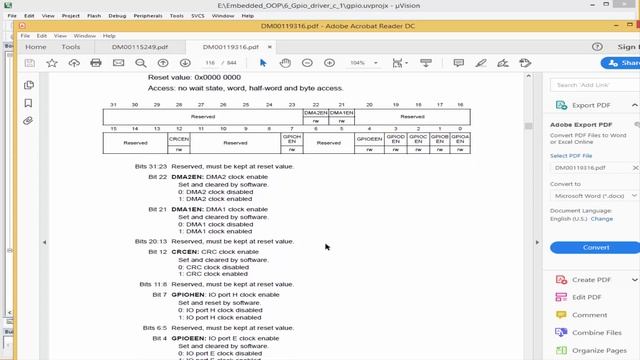
Task: Open the attachments paperclip panel
Action: (28, 121)
